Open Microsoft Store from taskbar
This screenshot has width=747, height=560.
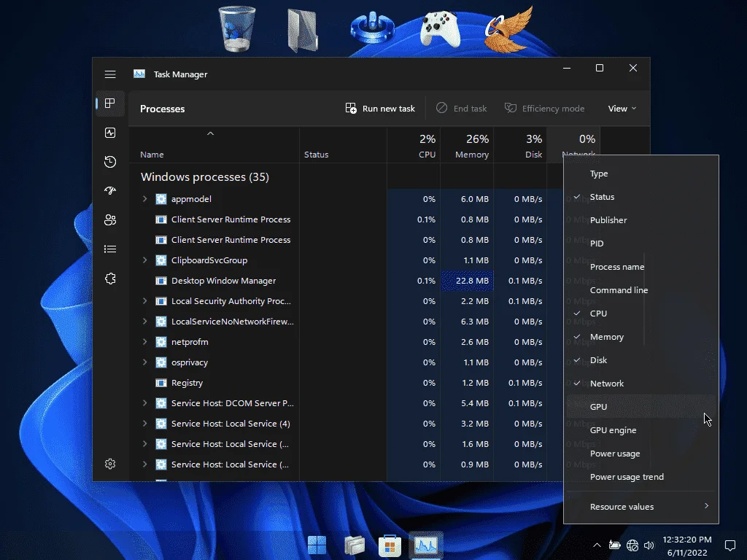click(390, 545)
